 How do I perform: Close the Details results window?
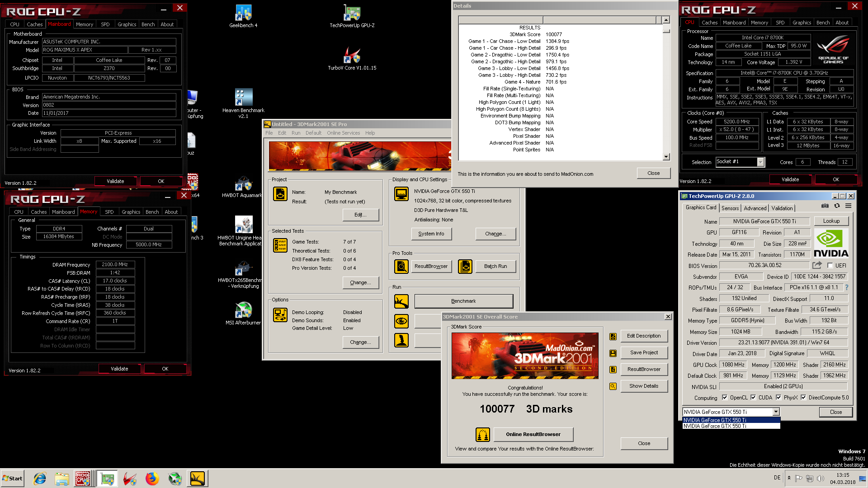click(x=653, y=174)
